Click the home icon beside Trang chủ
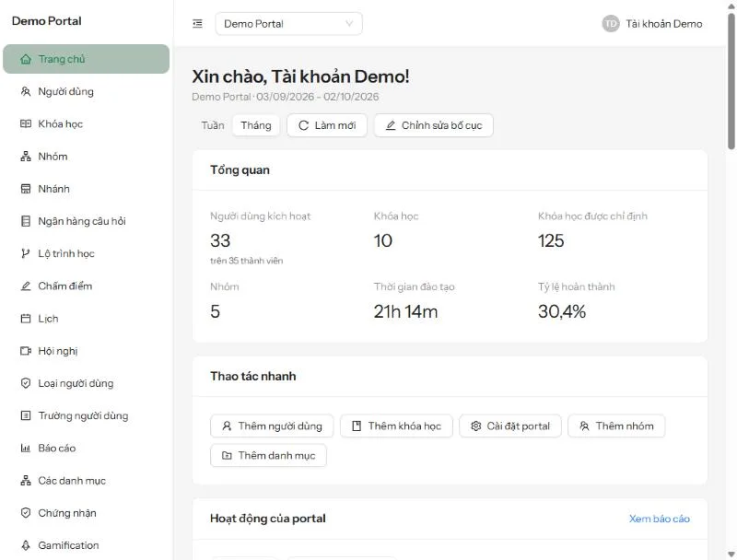 pos(26,59)
